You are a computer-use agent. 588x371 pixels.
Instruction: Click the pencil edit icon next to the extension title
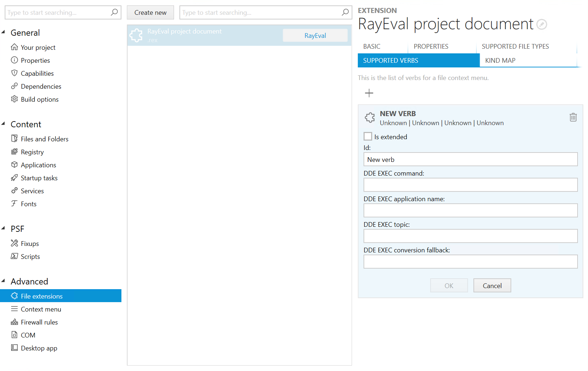point(542,24)
